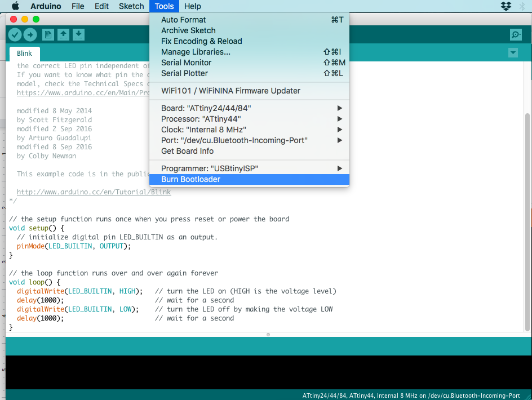Open the sketch tab dropdown arrow
This screenshot has width=532, height=400.
(512, 52)
